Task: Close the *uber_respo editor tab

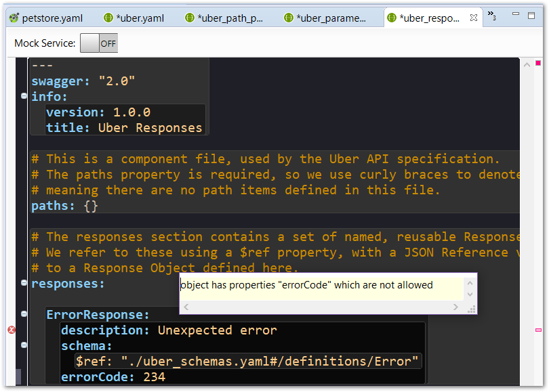Action: 474,18
